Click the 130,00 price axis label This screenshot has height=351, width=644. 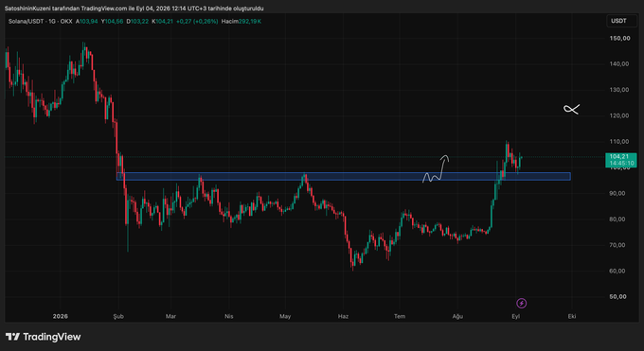point(619,90)
